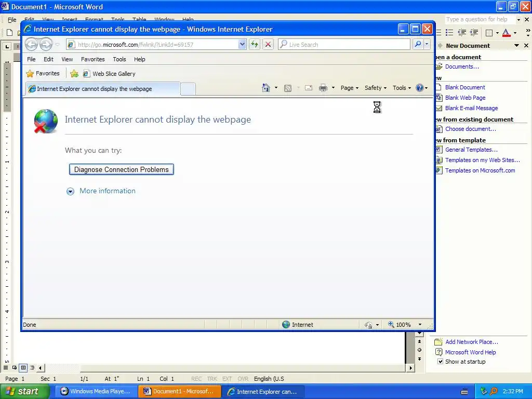Toggle the Show at startup checkbox
Viewport: 532px width, 399px height.
(x=441, y=362)
